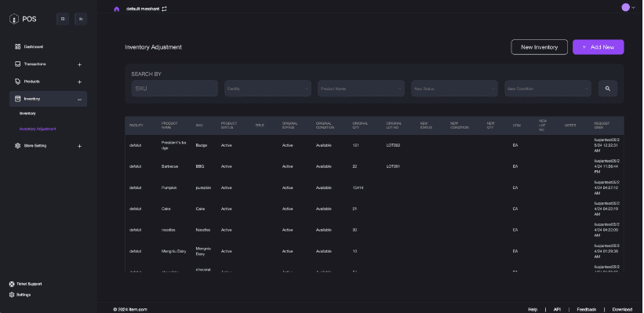
Task: Click the Products tag icon
Action: pyautogui.click(x=18, y=82)
